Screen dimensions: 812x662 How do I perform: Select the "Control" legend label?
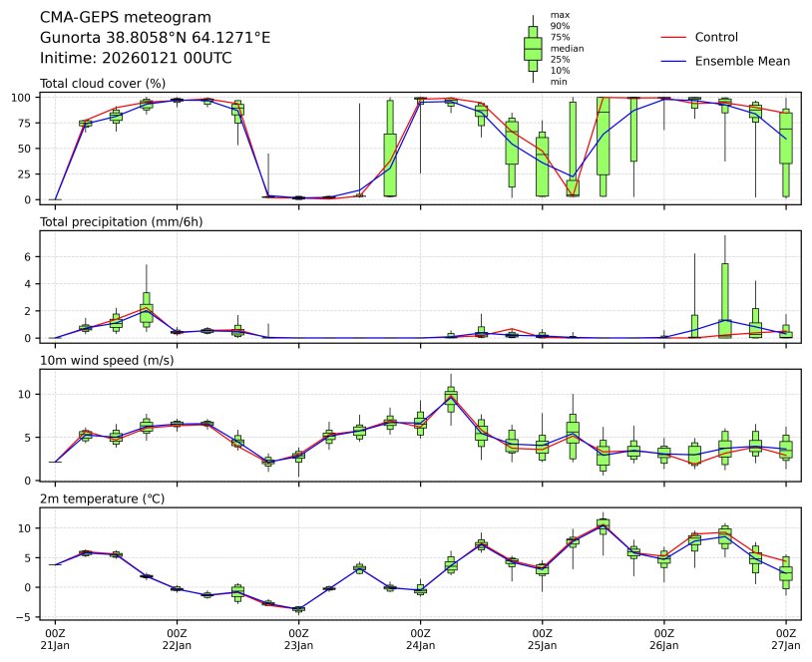[x=716, y=37]
